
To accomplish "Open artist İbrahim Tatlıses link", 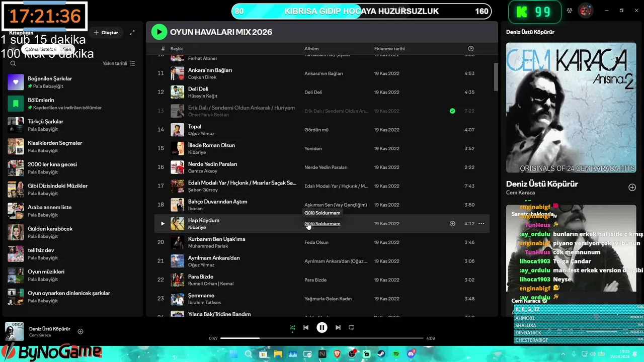I will click(204, 303).
